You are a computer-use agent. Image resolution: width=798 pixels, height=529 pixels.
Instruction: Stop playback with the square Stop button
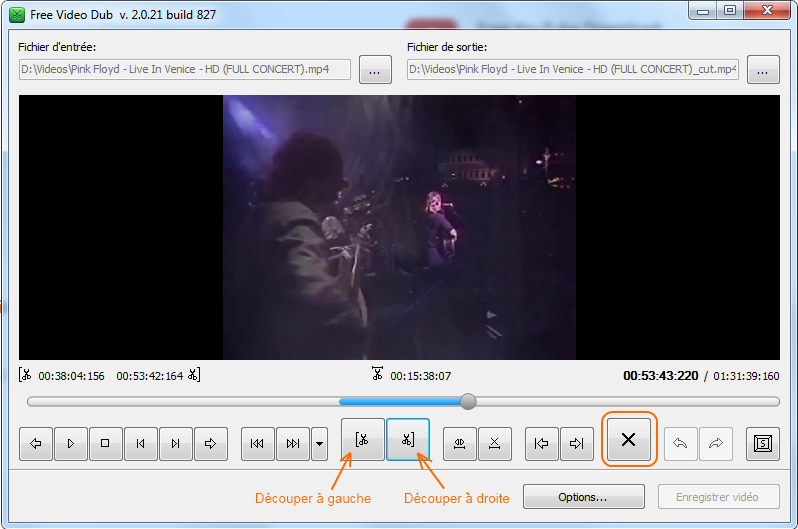point(105,443)
